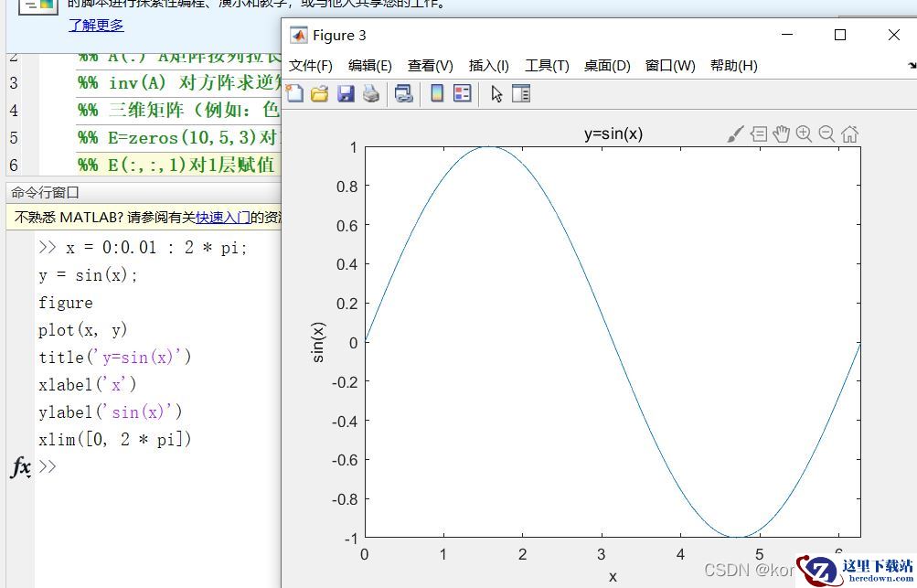Viewport: 917px width, 588px height.
Task: Activate the pan hand tool
Action: [781, 134]
